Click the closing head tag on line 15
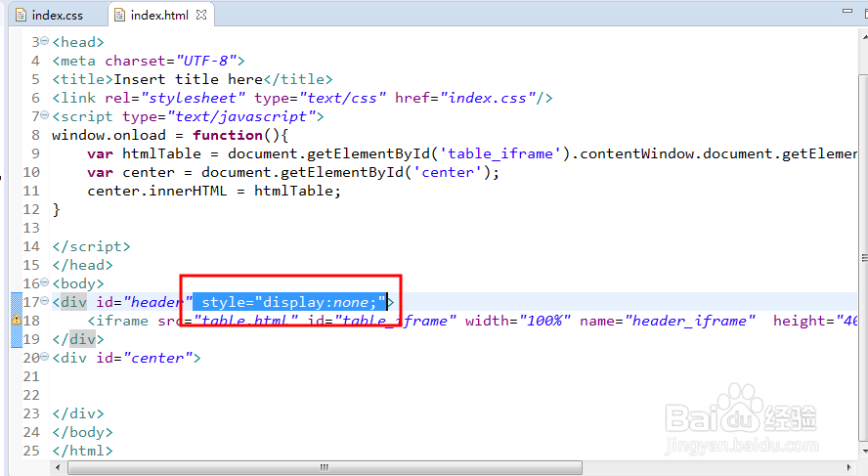The height and width of the screenshot is (476, 868). (x=82, y=265)
